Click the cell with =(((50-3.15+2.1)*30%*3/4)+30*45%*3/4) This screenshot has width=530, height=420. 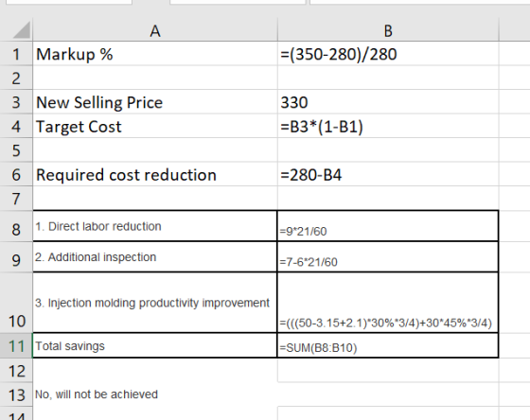(388, 303)
